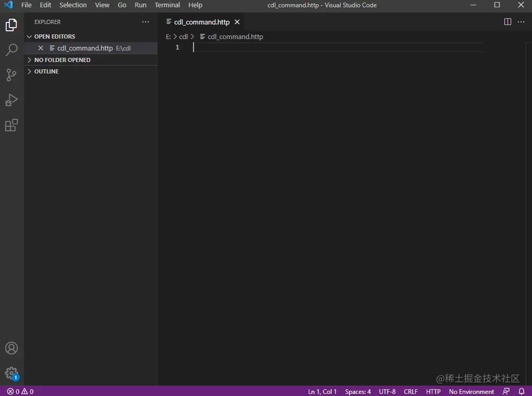Collapse the Open Editors section
This screenshot has height=396, width=532.
91,36
